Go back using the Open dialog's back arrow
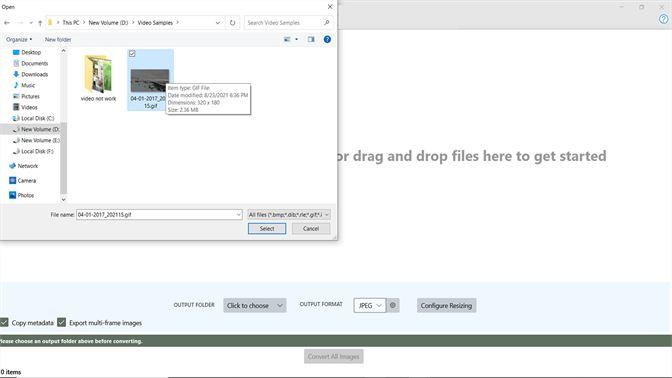The image size is (672, 378). 7,23
